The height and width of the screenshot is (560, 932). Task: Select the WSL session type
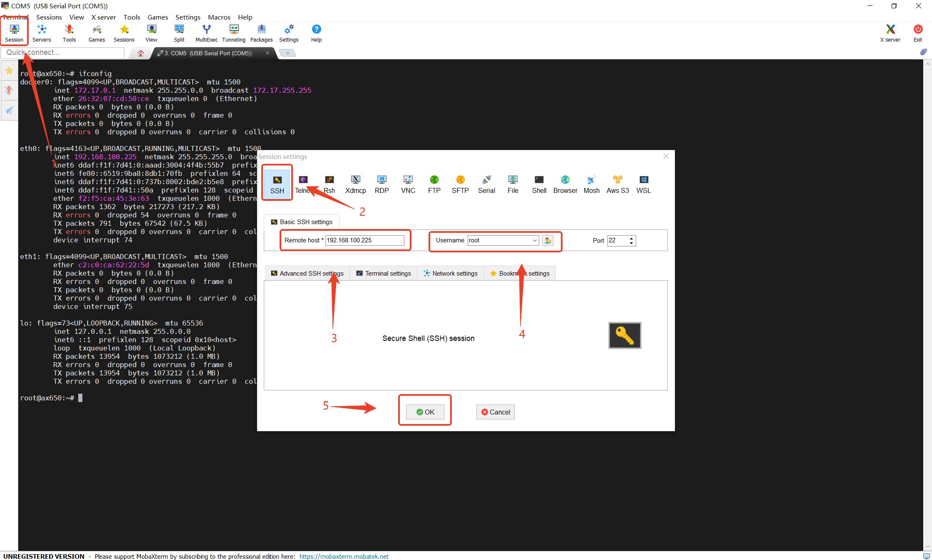644,184
